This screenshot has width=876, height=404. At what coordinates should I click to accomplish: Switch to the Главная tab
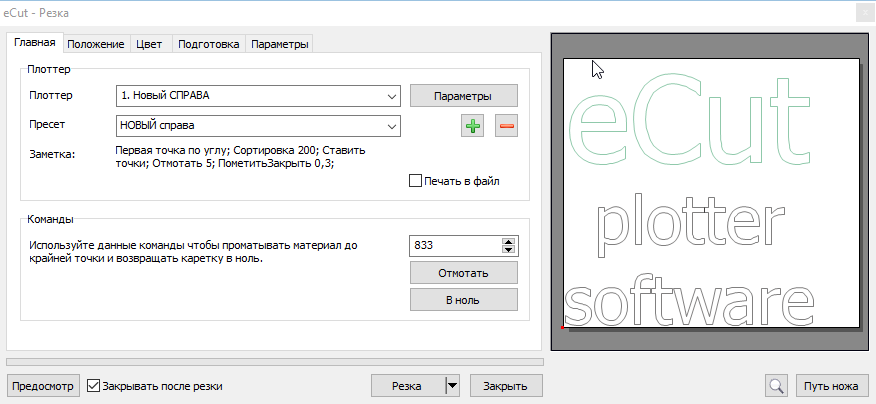35,42
